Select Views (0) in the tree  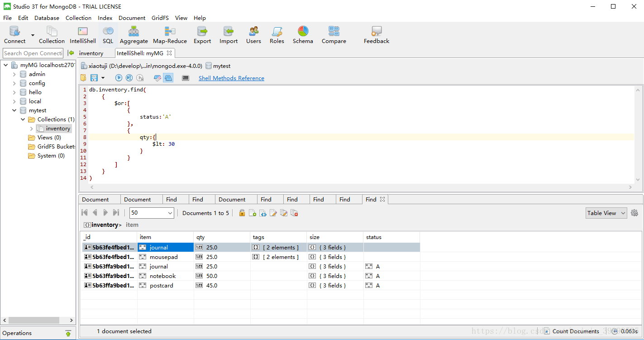pyautogui.click(x=49, y=138)
